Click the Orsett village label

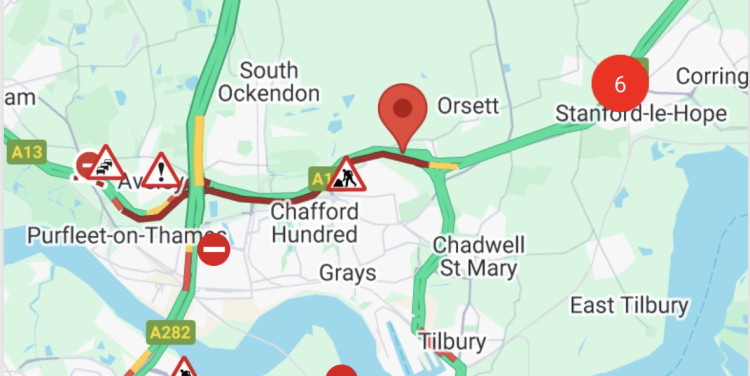(x=468, y=106)
